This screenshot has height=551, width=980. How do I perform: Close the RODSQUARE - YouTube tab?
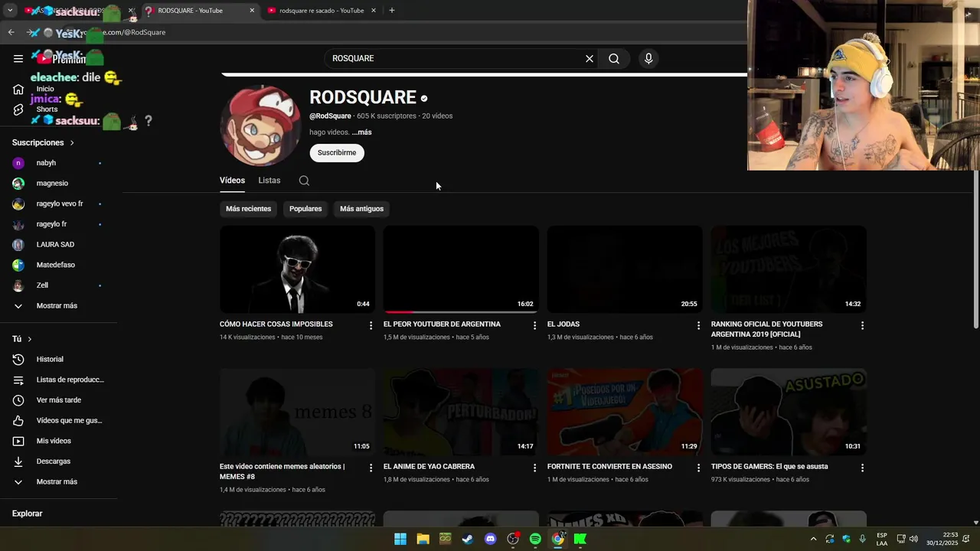coord(252,11)
